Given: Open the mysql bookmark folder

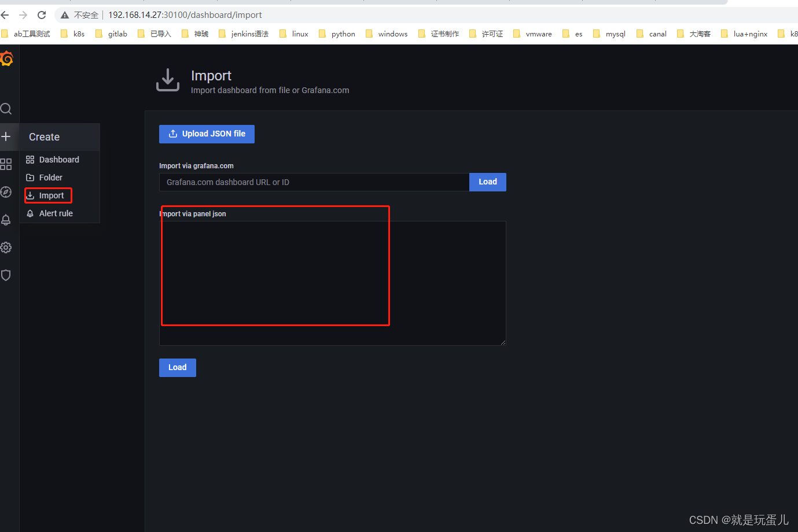Looking at the screenshot, I should (x=609, y=34).
